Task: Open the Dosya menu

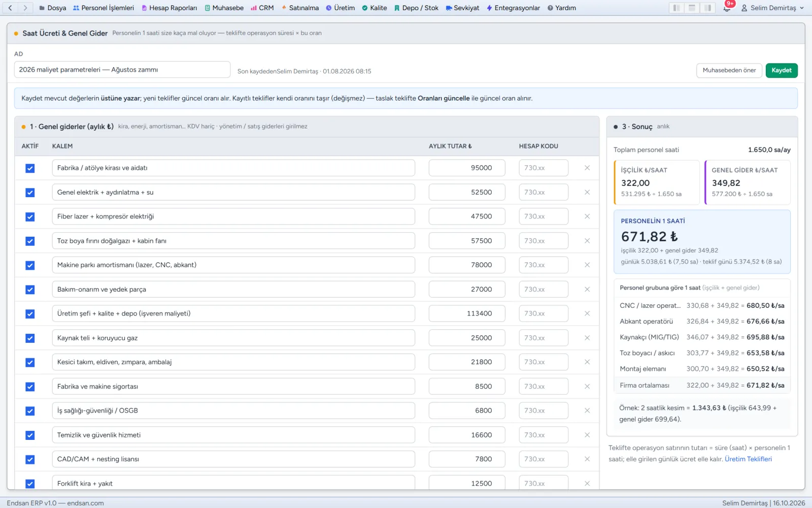Action: tap(53, 8)
